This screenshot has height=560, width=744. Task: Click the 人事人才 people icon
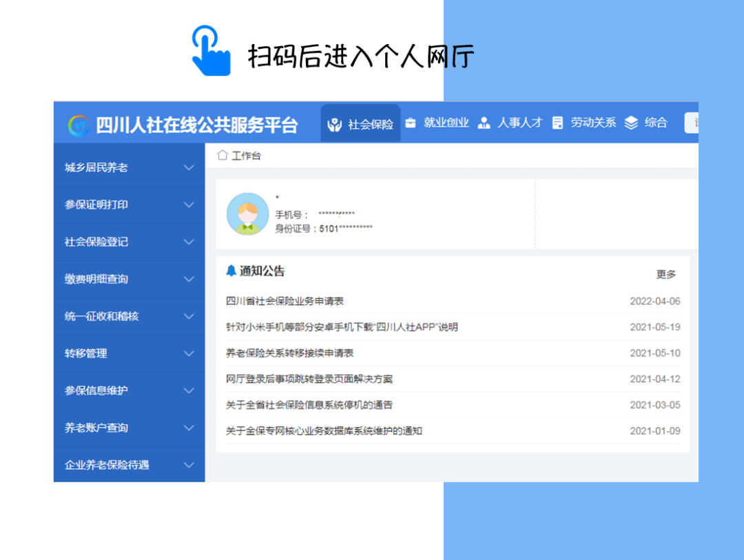click(x=484, y=123)
